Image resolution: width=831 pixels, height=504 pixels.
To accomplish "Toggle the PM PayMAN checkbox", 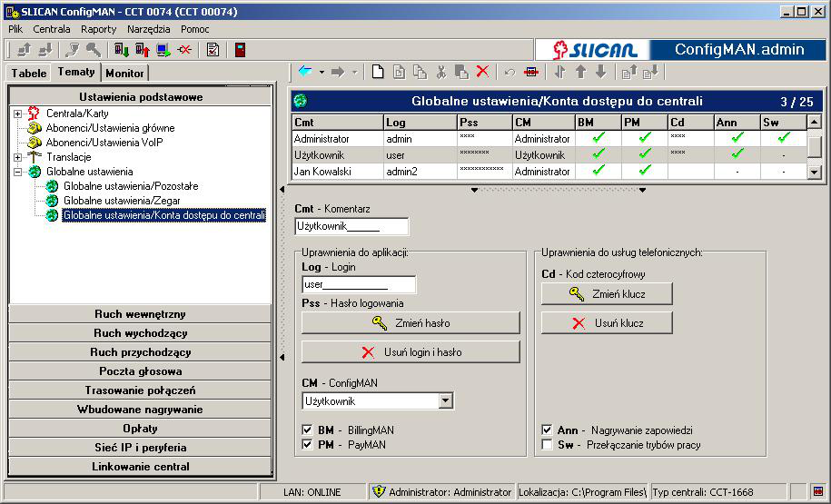I will (x=307, y=444).
